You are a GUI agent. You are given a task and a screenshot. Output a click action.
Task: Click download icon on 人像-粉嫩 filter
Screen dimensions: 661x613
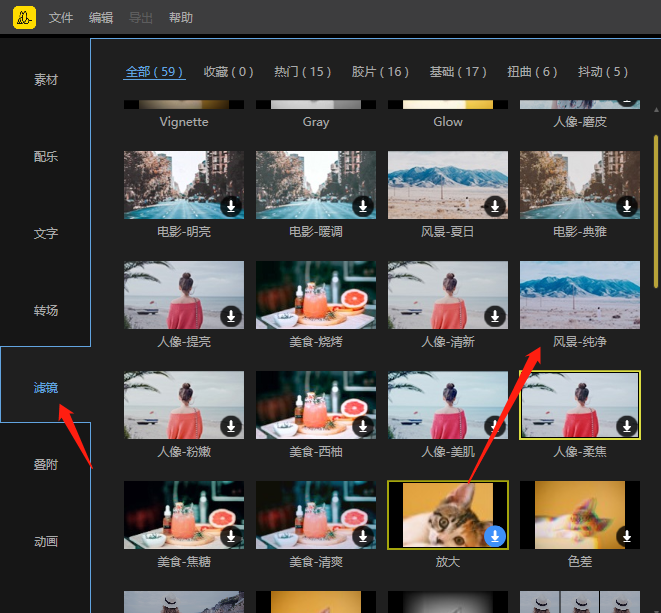pyautogui.click(x=231, y=426)
